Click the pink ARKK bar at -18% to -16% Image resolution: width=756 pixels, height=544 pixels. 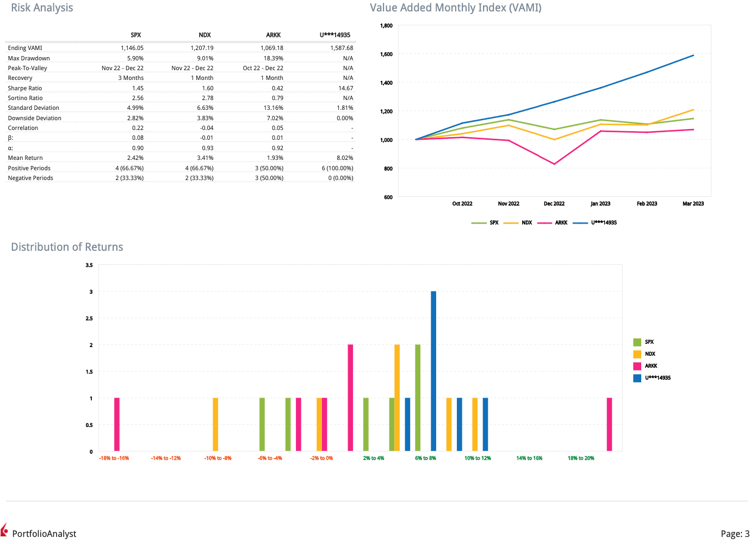(x=117, y=424)
